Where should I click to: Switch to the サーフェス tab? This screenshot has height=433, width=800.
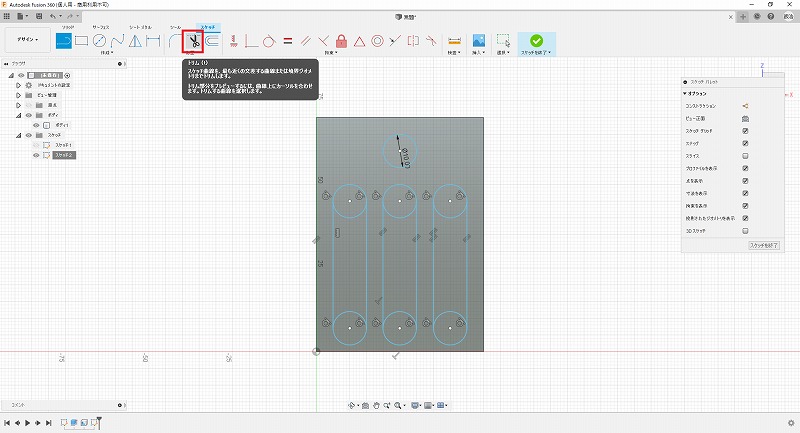coord(100,26)
